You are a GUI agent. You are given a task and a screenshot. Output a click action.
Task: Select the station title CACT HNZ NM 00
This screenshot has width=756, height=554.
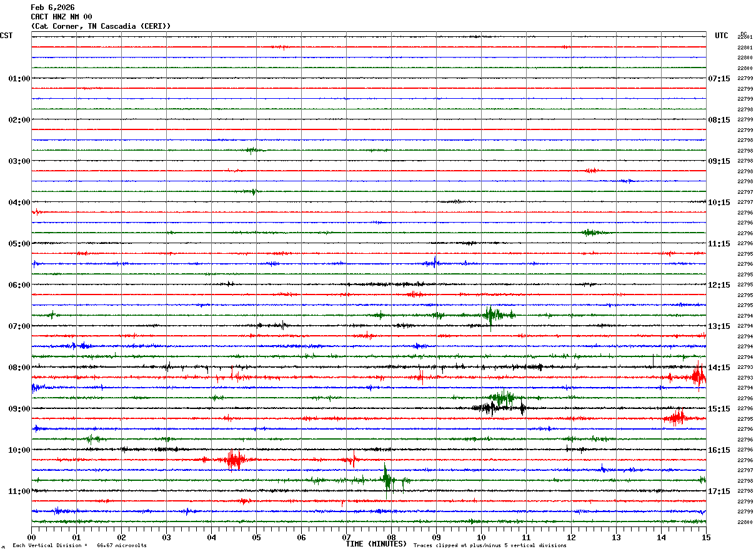point(61,17)
